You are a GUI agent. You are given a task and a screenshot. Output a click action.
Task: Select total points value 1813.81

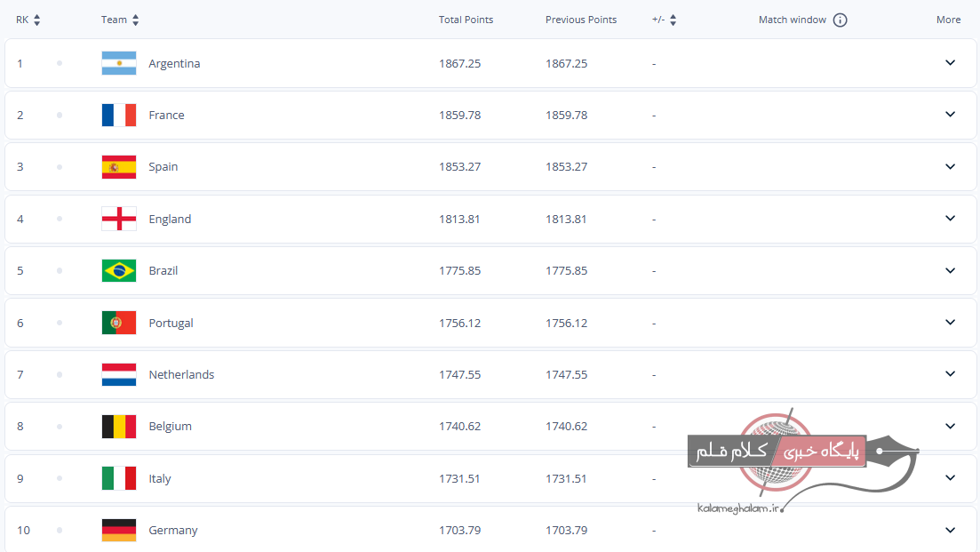459,220
